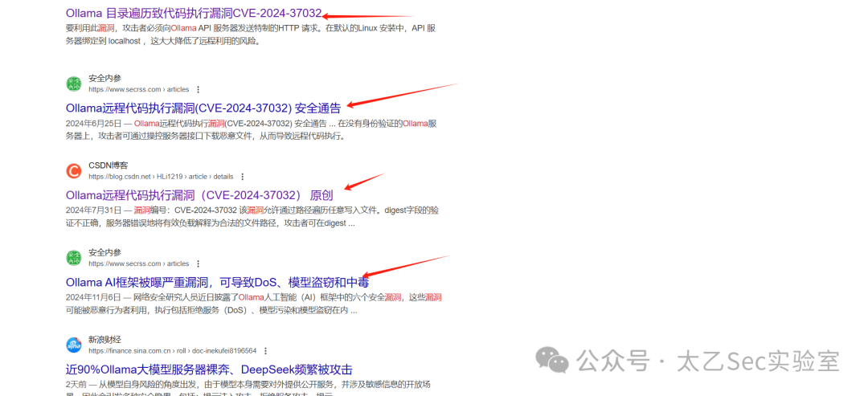The image size is (868, 396).
Task: Click 安全内参 favicon above the AI框架 result
Action: [x=74, y=259]
